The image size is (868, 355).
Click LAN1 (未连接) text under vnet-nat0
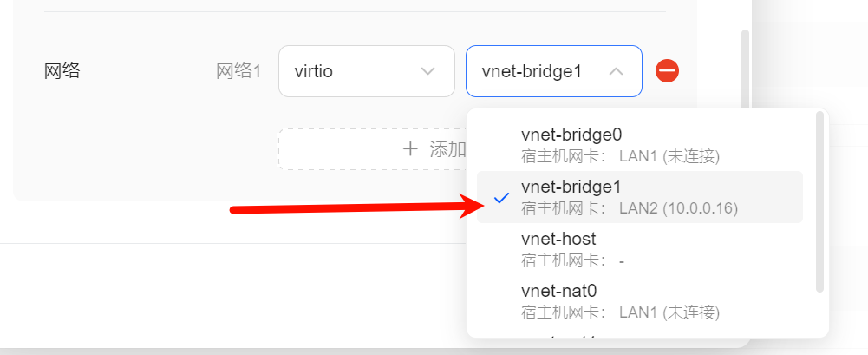pos(669,313)
